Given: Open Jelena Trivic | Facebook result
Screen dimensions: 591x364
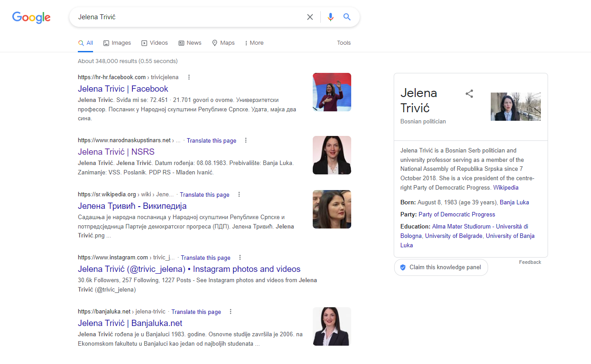Looking at the screenshot, I should click(123, 89).
